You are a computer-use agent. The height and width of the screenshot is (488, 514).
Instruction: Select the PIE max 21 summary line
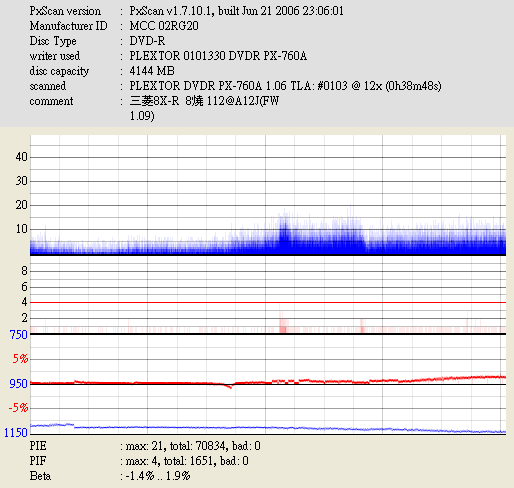[x=145, y=446]
